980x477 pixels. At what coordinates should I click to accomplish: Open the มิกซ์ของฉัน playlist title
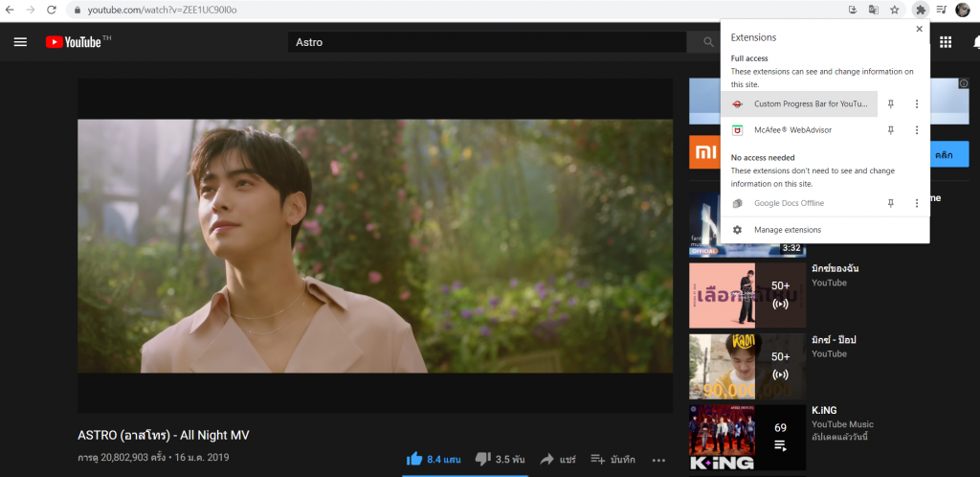tap(835, 269)
